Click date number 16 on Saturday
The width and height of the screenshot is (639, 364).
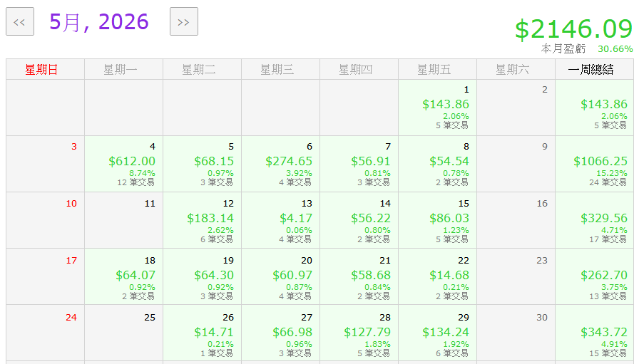(x=542, y=204)
